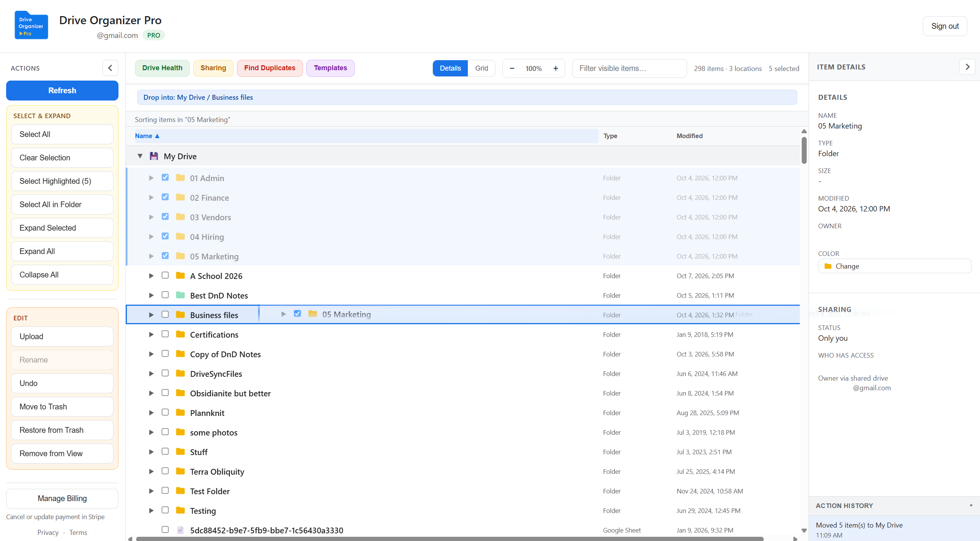Click the Sign out button
This screenshot has height=541, width=980.
945,26
